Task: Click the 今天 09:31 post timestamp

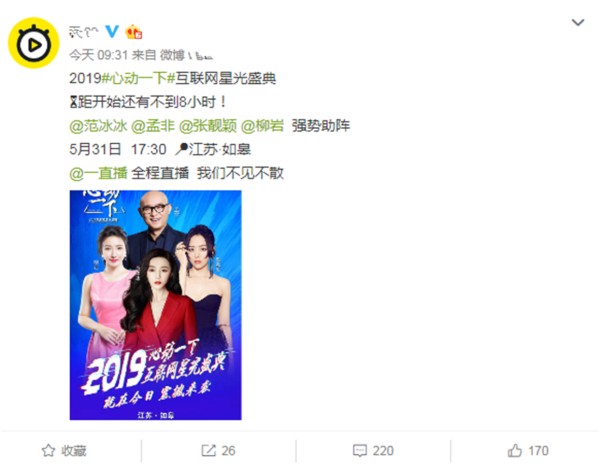Action: coord(98,55)
